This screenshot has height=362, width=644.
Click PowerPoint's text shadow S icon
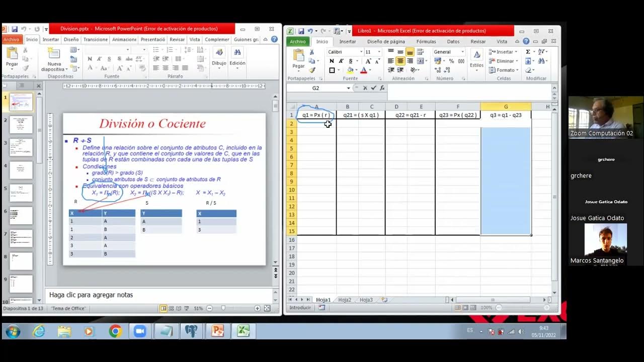[x=119, y=59]
